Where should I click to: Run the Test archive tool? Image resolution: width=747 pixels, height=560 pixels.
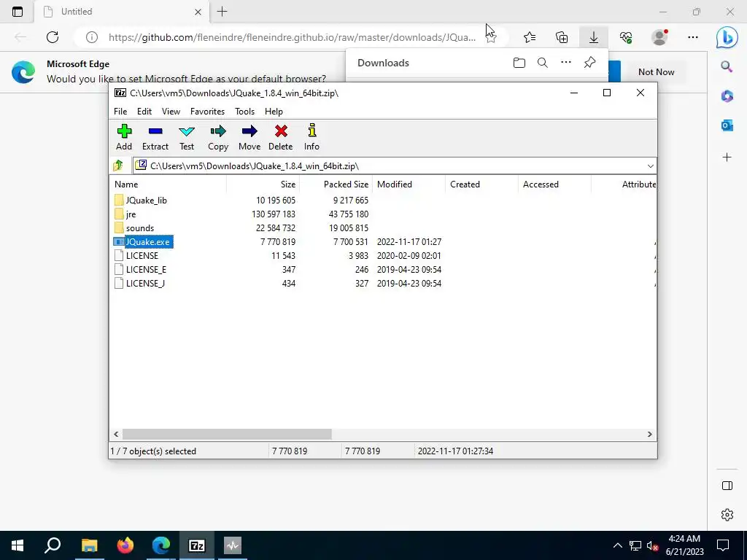187,137
